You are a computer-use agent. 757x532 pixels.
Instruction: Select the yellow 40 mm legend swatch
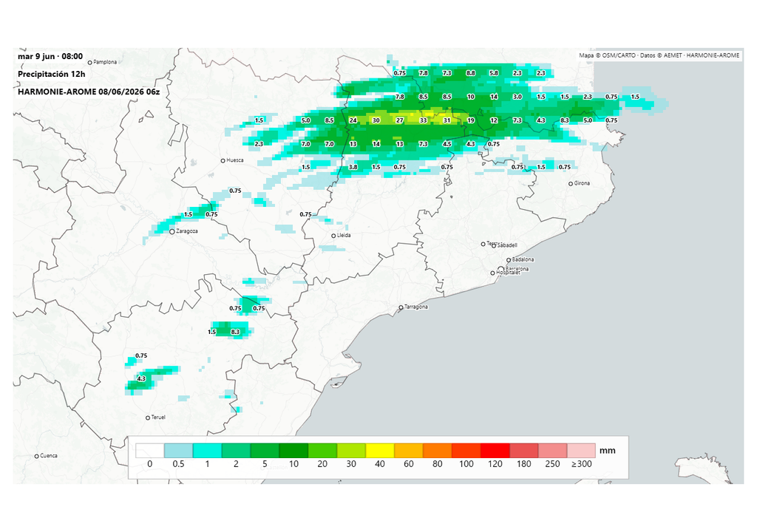point(380,451)
